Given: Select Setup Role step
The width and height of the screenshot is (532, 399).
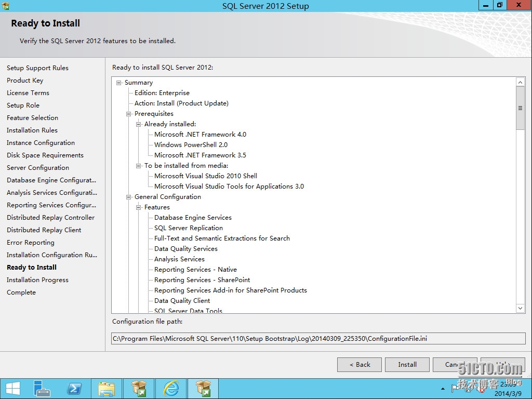Looking at the screenshot, I should pos(23,105).
